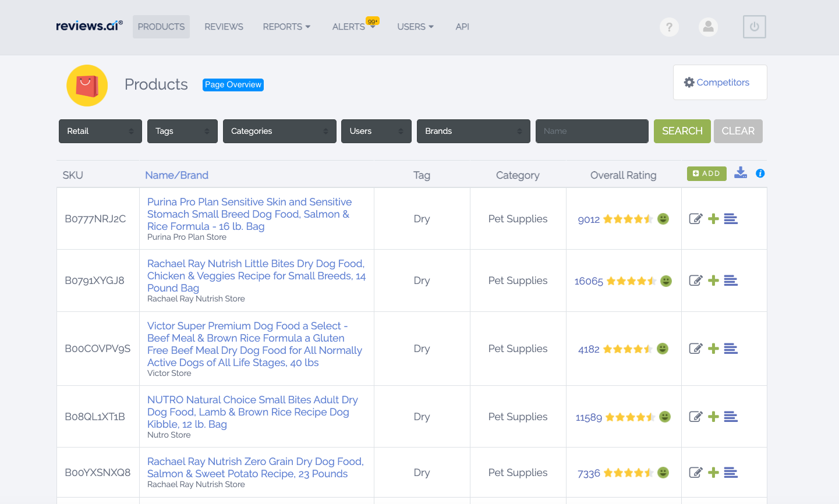The width and height of the screenshot is (839, 504).
Task: Edit the Purina Pro Plan product entry
Action: 695,218
